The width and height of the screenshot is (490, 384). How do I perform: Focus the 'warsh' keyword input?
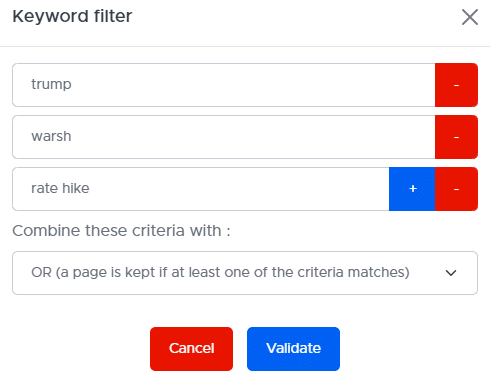[224, 137]
